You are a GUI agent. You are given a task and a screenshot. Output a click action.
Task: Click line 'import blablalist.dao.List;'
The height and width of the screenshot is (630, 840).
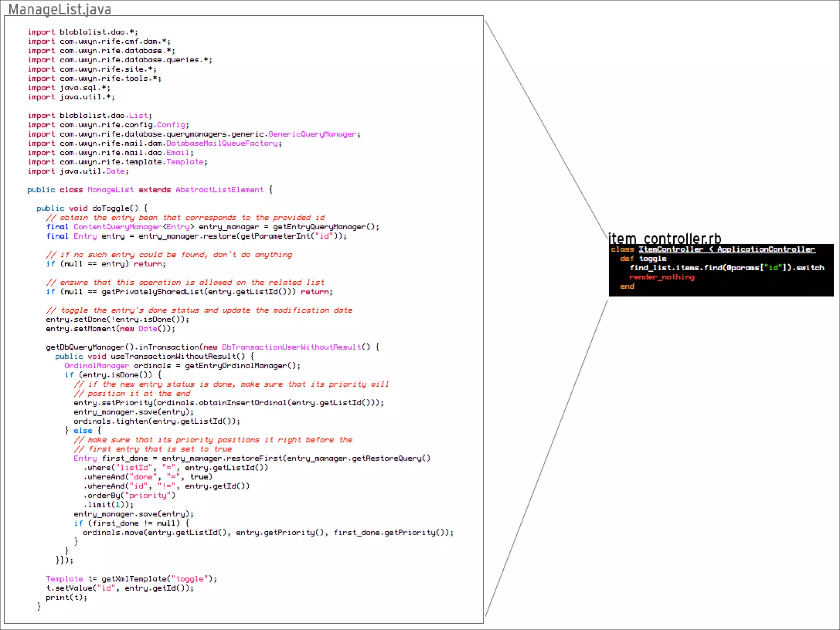click(90, 116)
